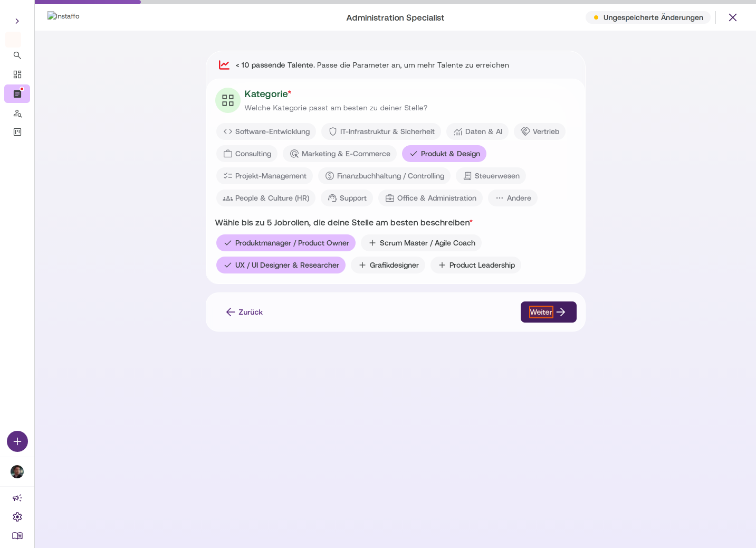Click the user profile avatar
The width and height of the screenshot is (756, 548).
click(x=17, y=471)
